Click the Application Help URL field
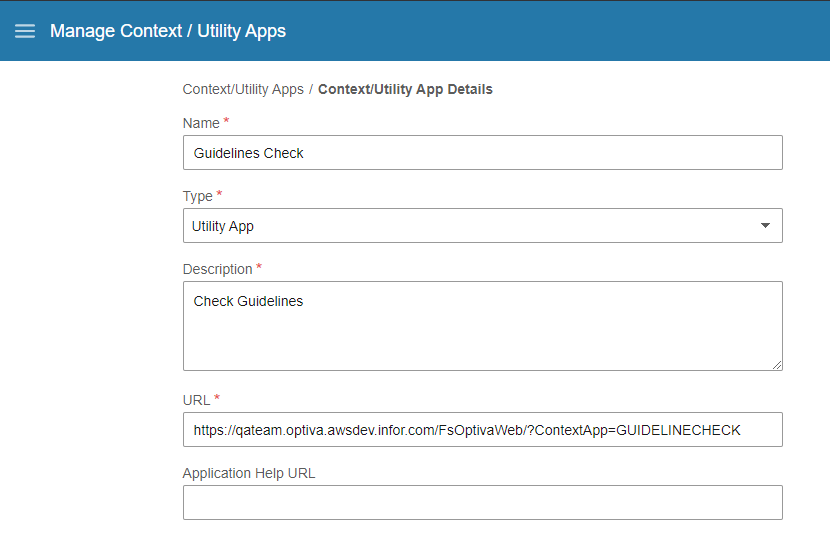This screenshot has width=830, height=551. tap(483, 503)
